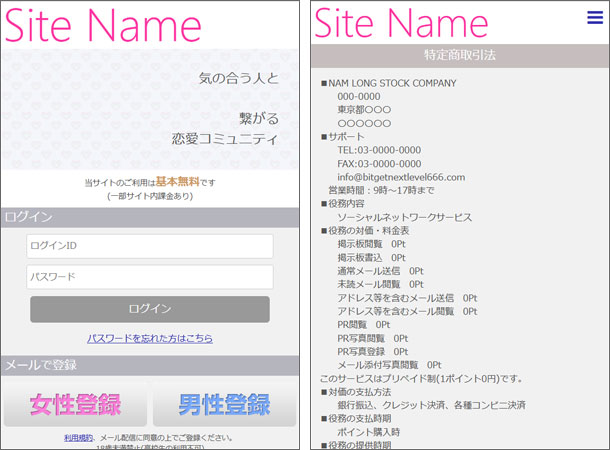Focus the パスワード input field

click(150, 277)
